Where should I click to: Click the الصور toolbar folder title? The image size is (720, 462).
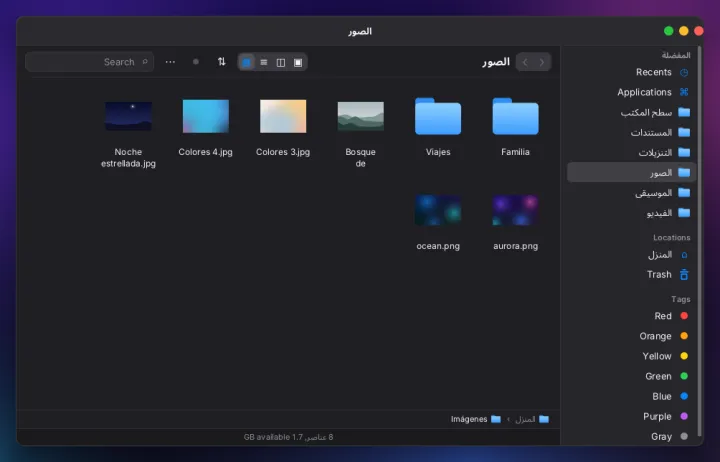496,62
